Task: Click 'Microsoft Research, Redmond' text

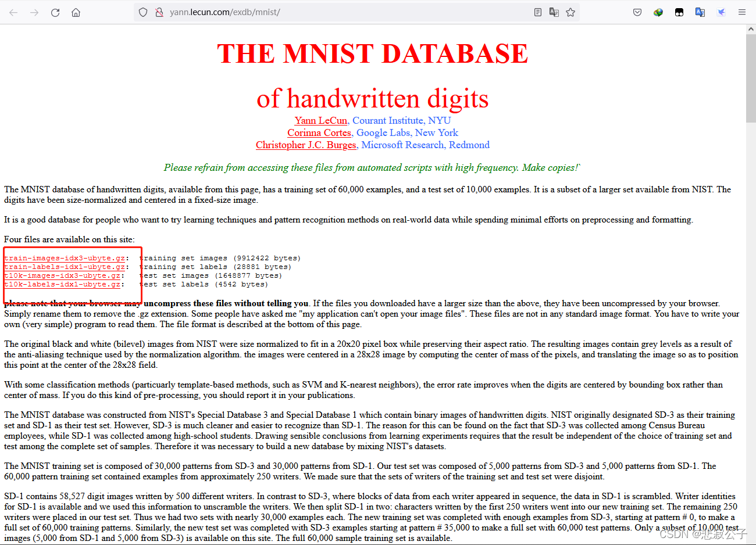Action: (x=426, y=145)
